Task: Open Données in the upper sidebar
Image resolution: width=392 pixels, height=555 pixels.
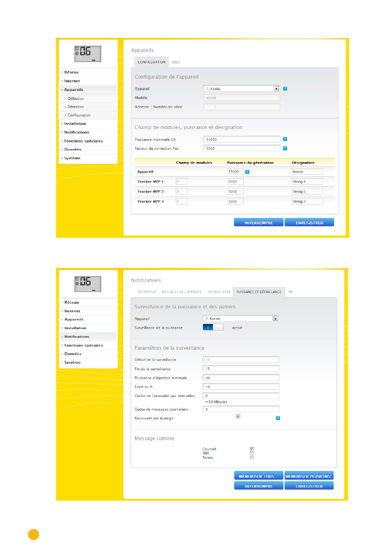Action: (x=72, y=149)
